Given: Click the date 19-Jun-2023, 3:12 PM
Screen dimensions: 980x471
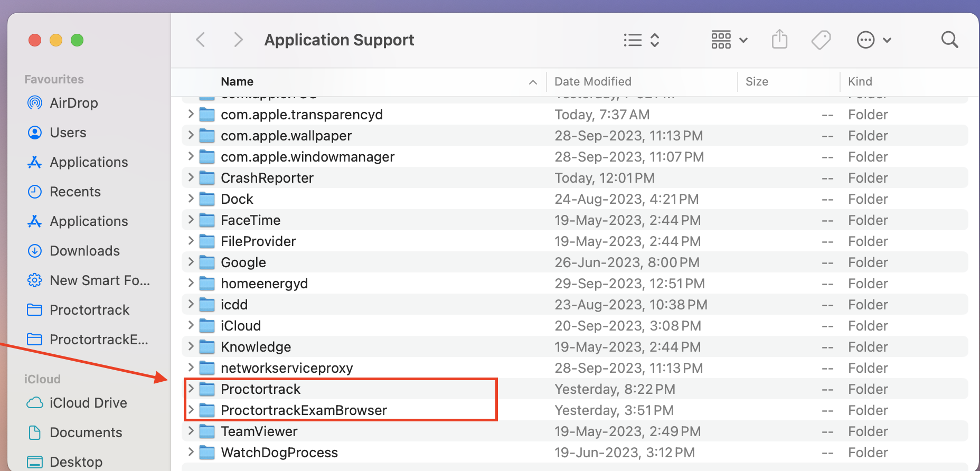Looking at the screenshot, I should point(625,453).
